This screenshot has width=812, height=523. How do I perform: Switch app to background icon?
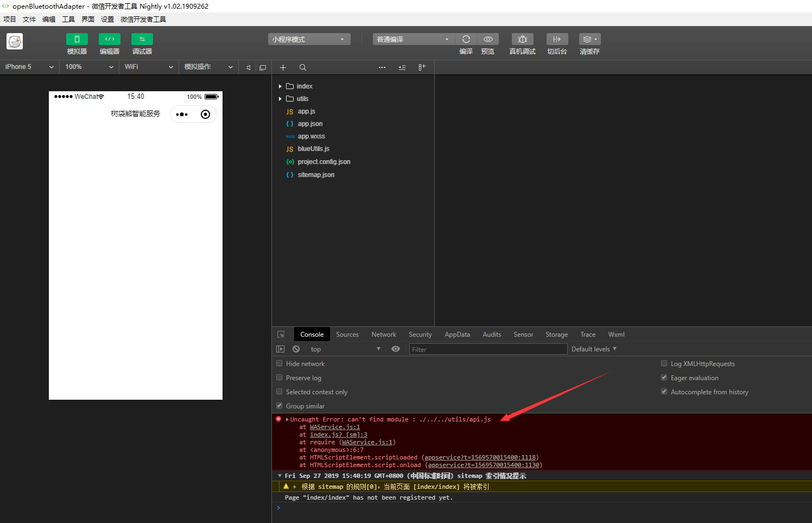click(x=557, y=39)
